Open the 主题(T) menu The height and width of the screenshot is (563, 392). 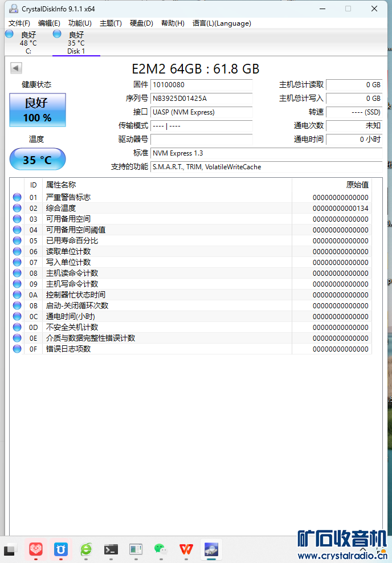(111, 23)
